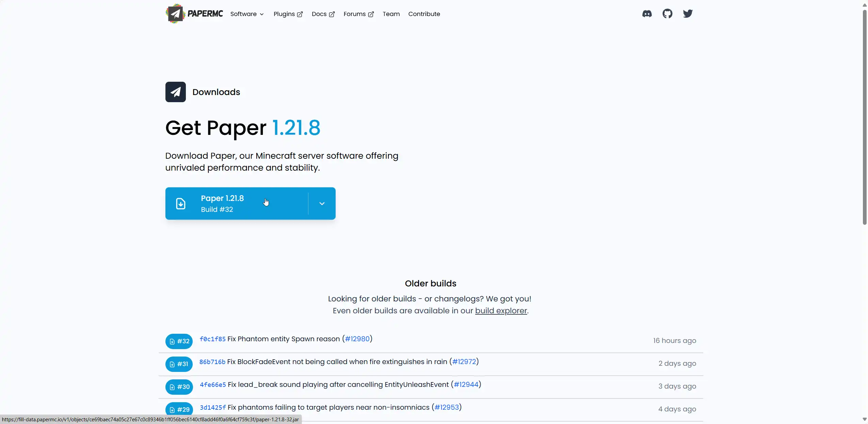Expand the Software navigation dropdown
Image resolution: width=868 pixels, height=424 pixels.
(247, 14)
